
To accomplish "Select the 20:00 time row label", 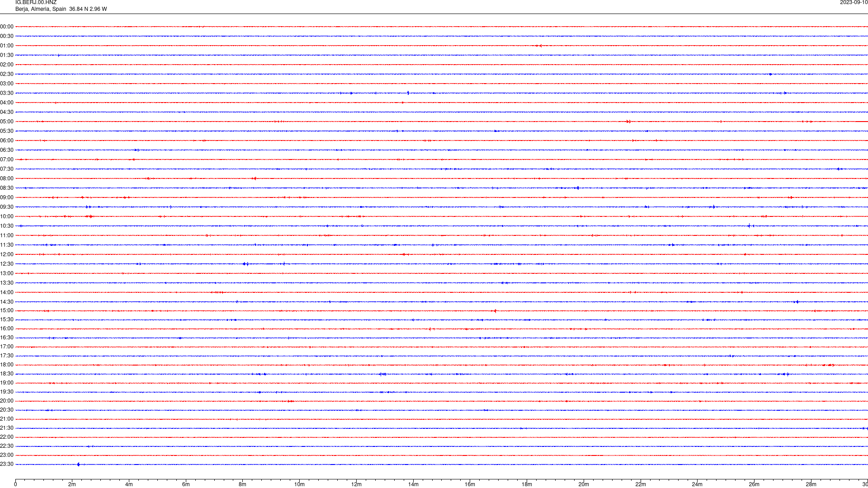I will [x=7, y=401].
